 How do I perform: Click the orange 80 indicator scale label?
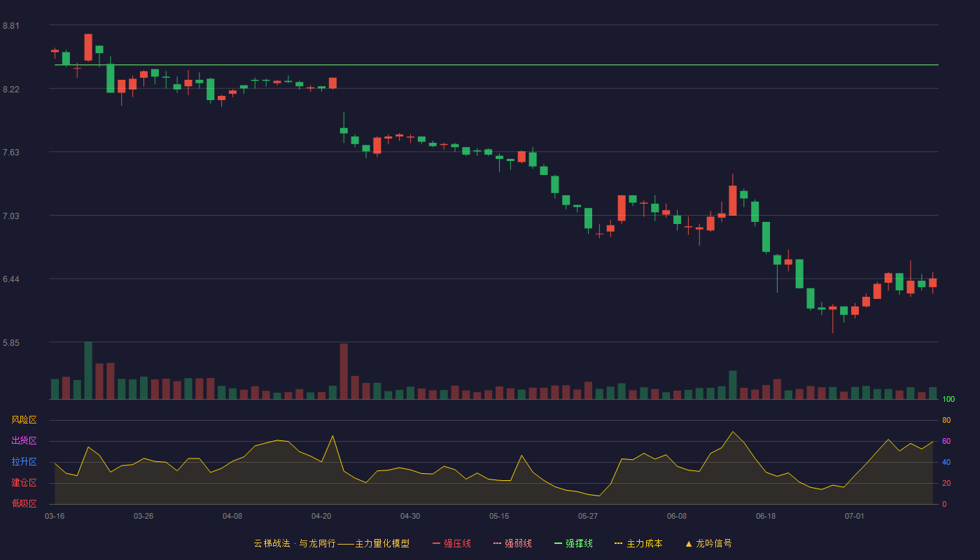946,420
